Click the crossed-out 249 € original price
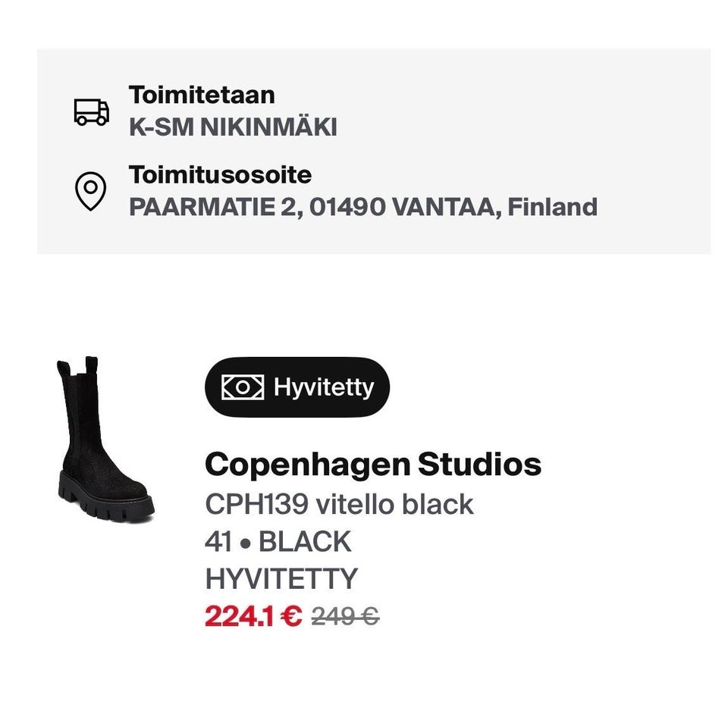The width and height of the screenshot is (728, 720). click(345, 617)
